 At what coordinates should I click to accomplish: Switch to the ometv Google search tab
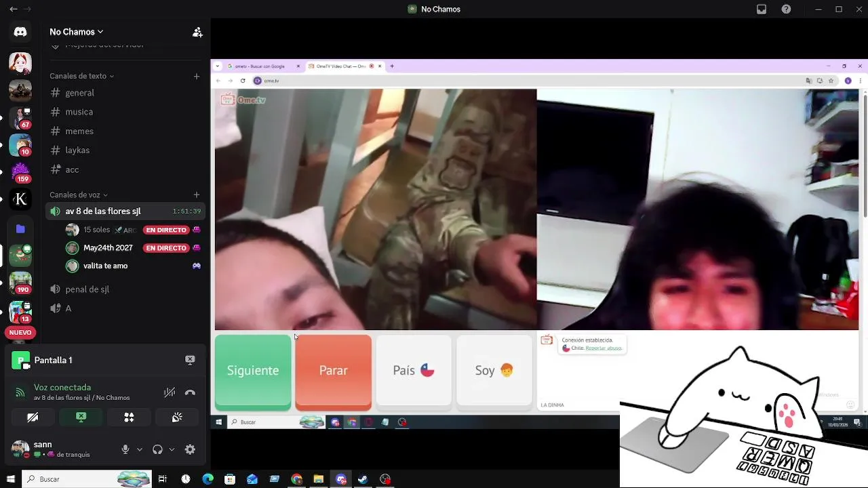click(x=259, y=66)
